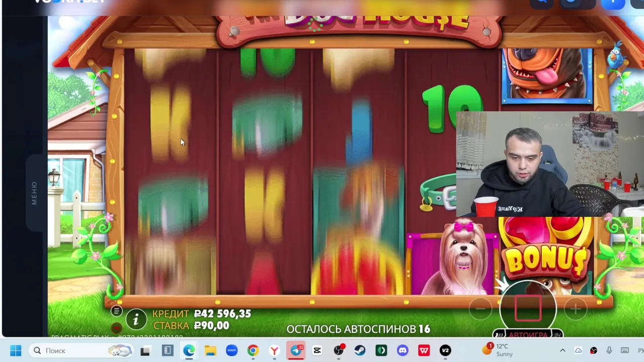Increase bet with the plus button
The height and width of the screenshot is (362, 644).
[x=576, y=309]
